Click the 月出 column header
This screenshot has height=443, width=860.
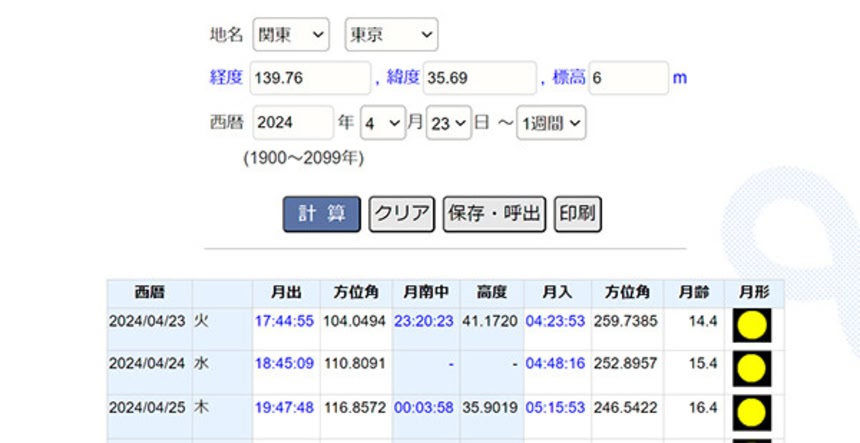coord(285,293)
